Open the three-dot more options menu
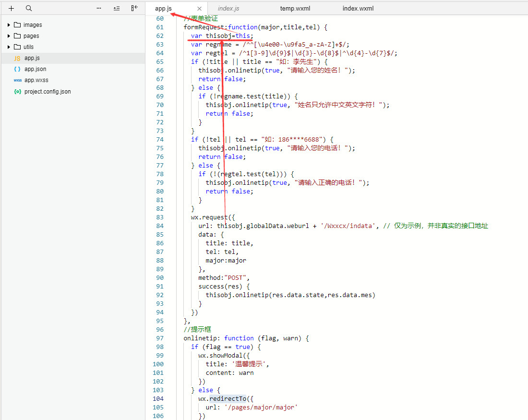This screenshot has height=420, width=528. click(x=99, y=9)
